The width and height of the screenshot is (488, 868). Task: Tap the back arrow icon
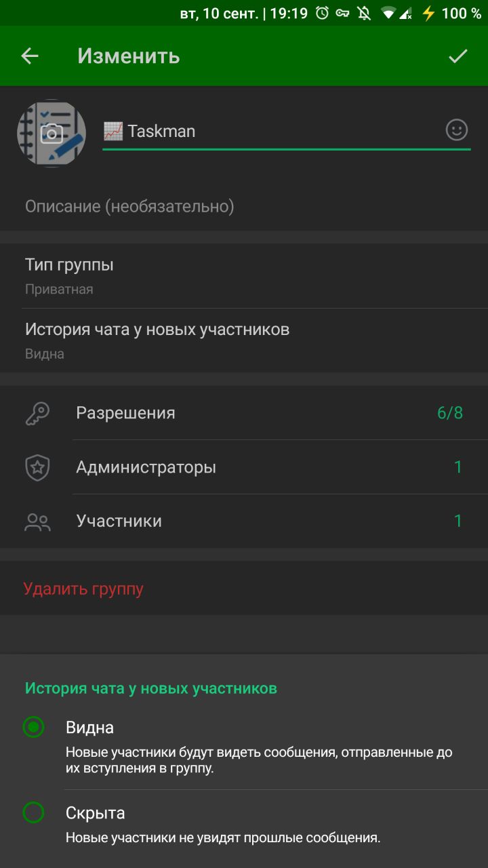30,56
